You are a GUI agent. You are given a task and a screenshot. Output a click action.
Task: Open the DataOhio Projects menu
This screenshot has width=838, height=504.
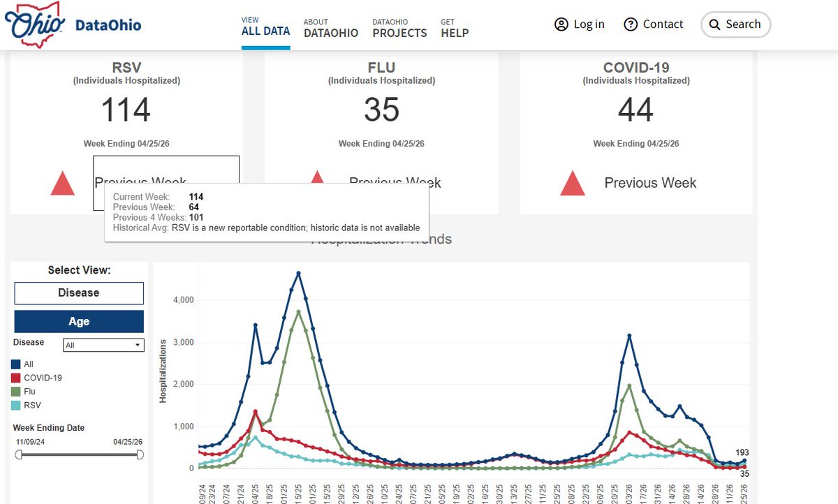point(399,28)
